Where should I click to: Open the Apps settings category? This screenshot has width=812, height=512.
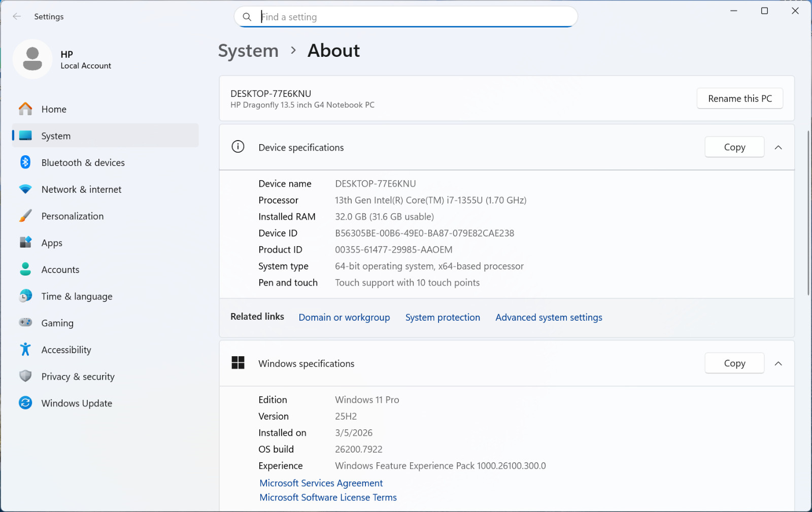105,243
